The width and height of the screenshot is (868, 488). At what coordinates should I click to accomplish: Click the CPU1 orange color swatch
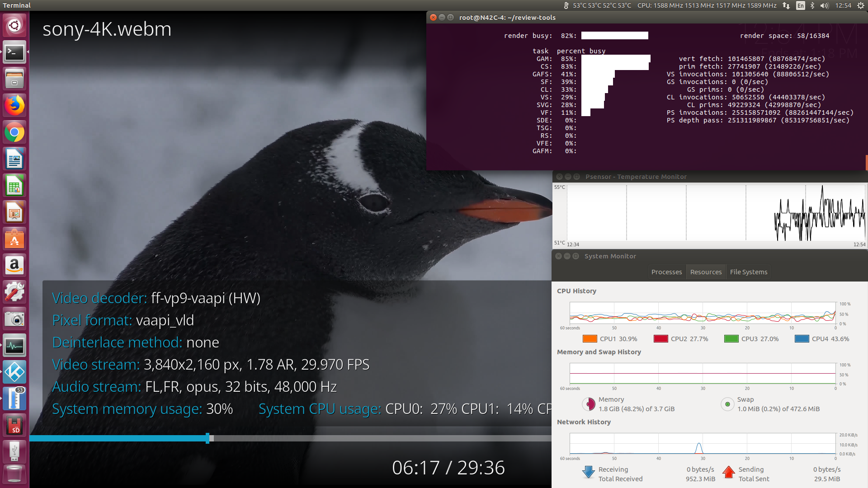click(x=590, y=339)
